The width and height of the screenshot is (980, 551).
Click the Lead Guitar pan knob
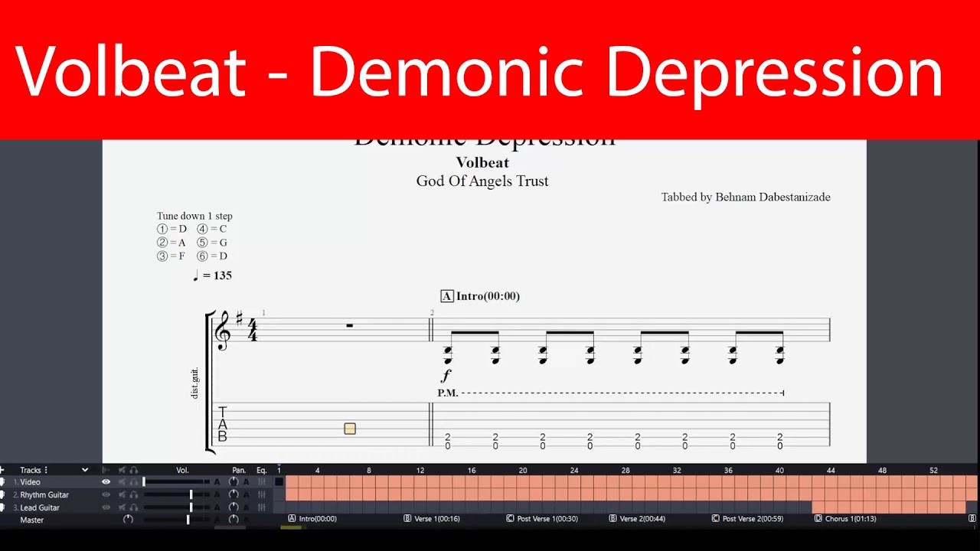click(x=234, y=507)
